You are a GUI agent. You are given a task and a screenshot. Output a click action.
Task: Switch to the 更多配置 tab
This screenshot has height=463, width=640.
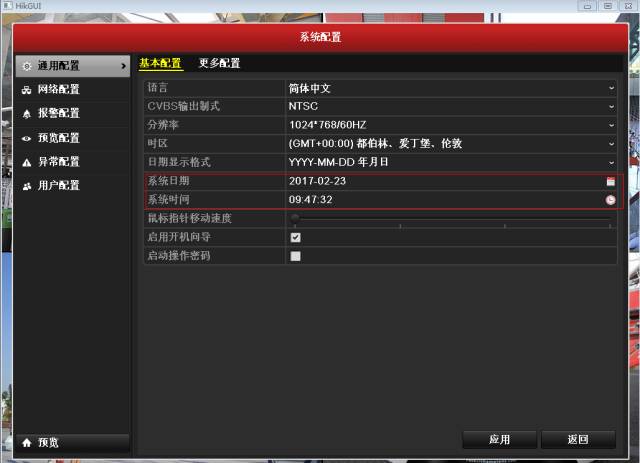point(219,64)
